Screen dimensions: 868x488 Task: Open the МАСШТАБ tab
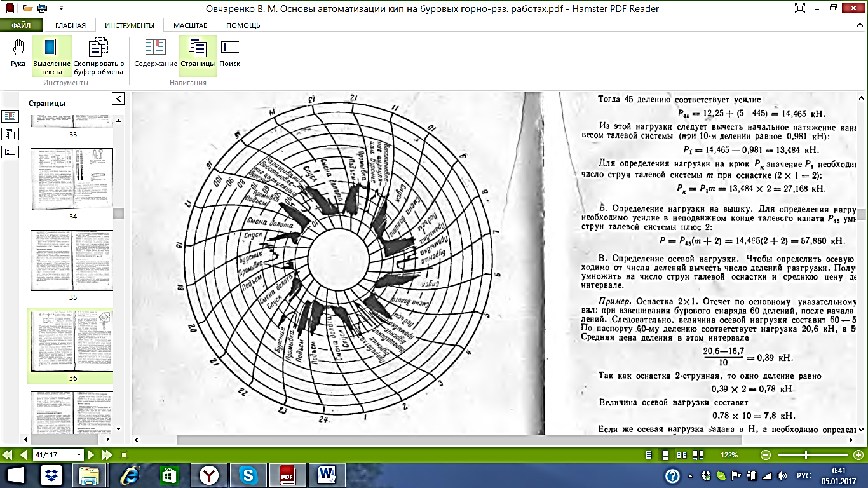coord(189,25)
